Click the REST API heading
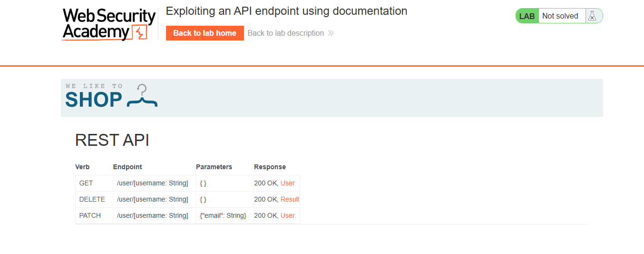Viewport: 644px width, 254px height. [112, 140]
